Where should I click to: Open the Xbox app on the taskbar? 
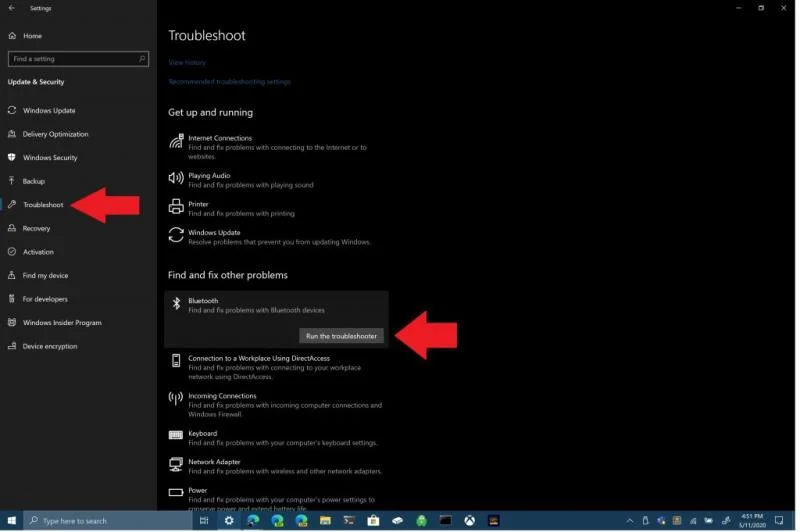point(469,521)
